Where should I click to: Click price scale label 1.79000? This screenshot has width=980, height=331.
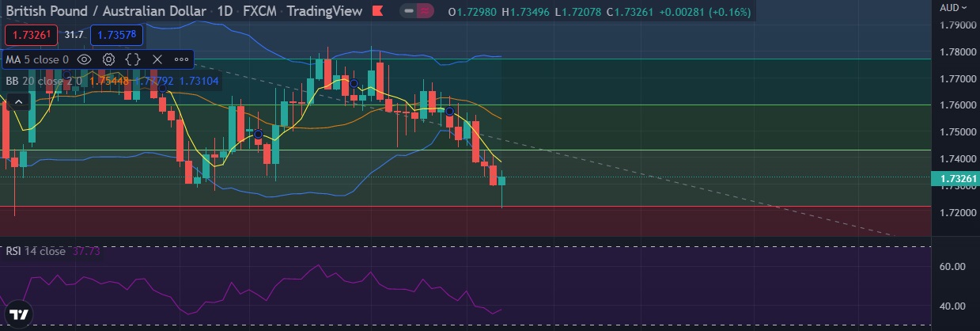point(955,25)
